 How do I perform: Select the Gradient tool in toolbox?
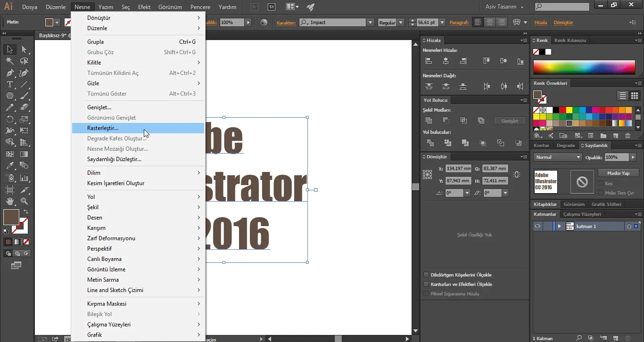click(24, 154)
